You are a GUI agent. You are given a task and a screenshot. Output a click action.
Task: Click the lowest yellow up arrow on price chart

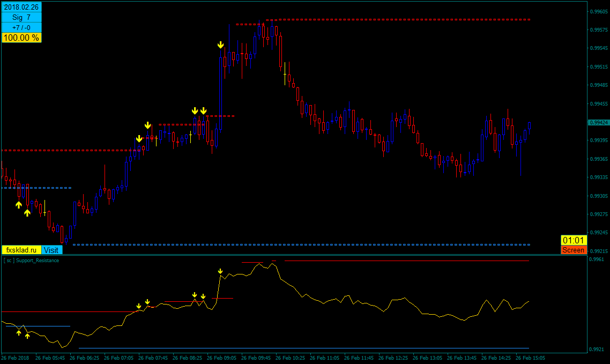click(x=27, y=213)
